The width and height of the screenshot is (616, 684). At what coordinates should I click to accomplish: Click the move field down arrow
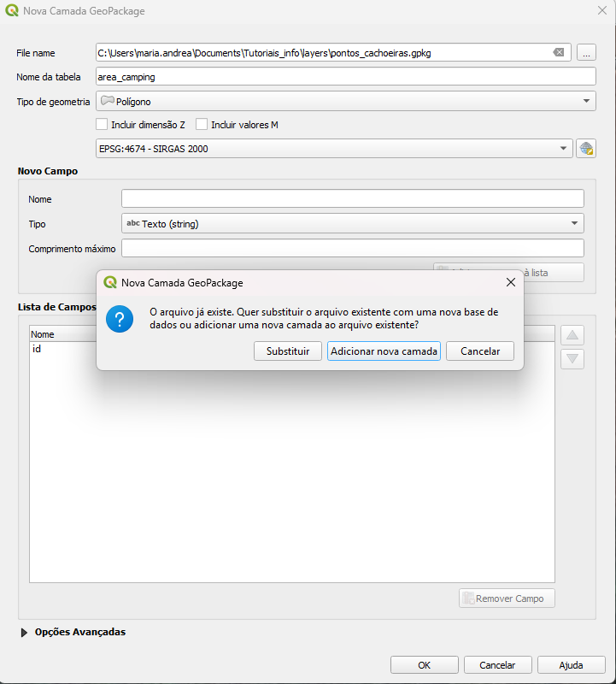[572, 359]
